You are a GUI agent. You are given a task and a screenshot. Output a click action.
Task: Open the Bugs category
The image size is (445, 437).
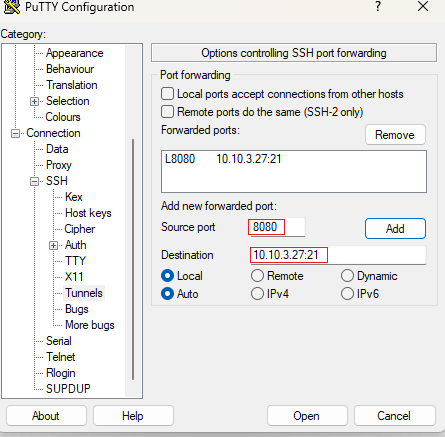(x=77, y=309)
